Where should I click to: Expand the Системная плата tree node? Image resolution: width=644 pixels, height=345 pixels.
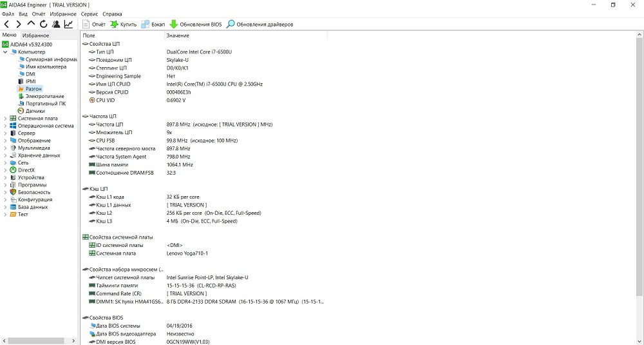5,119
